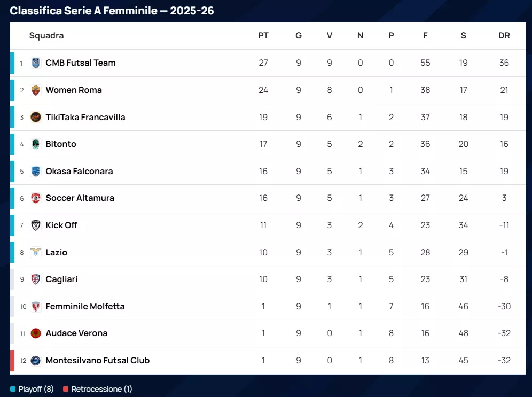532x397 pixels.
Task: Open the Montesilvano Futsal Club team link
Action: [x=97, y=360]
